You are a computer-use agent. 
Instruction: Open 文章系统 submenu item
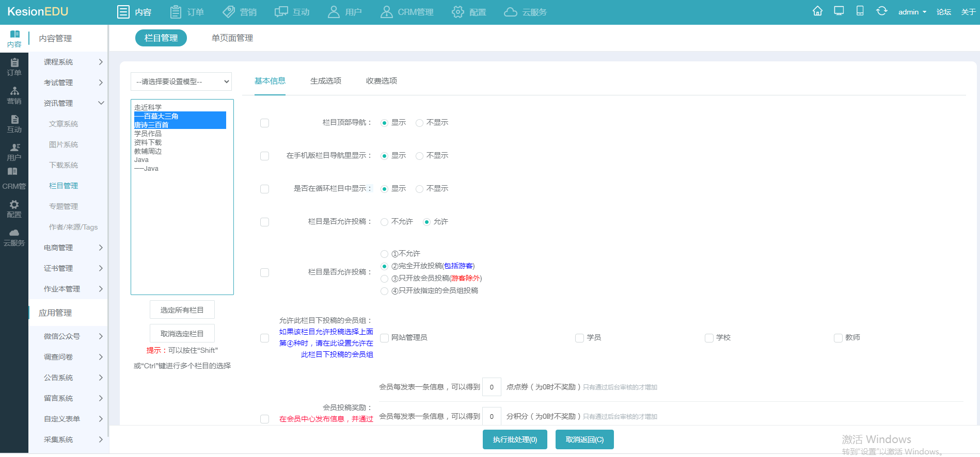coord(64,124)
